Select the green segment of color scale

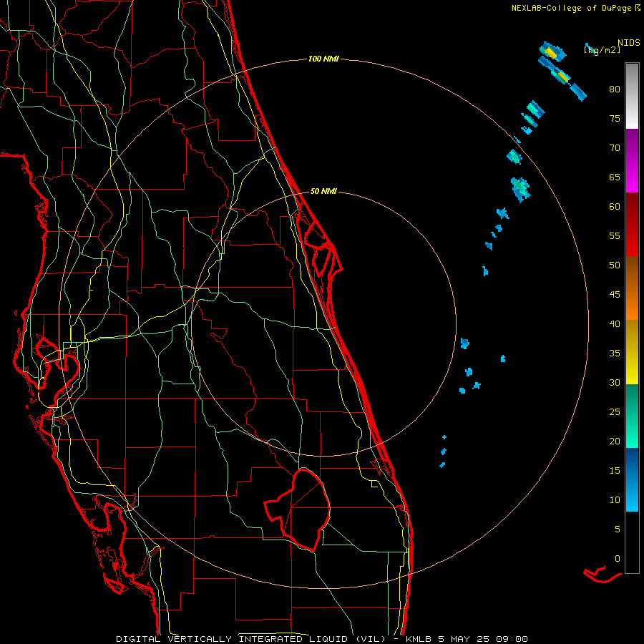click(x=632, y=416)
